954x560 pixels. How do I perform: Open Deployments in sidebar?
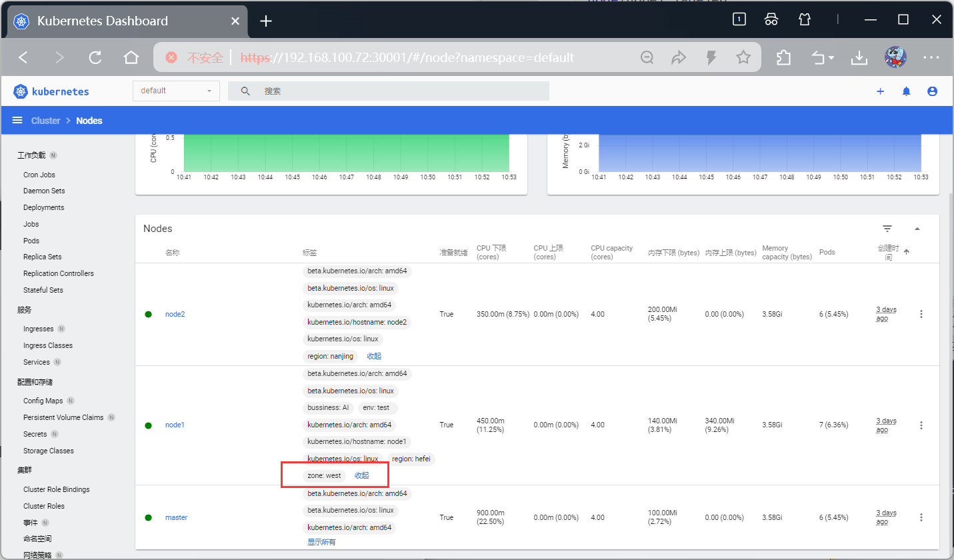(x=43, y=207)
